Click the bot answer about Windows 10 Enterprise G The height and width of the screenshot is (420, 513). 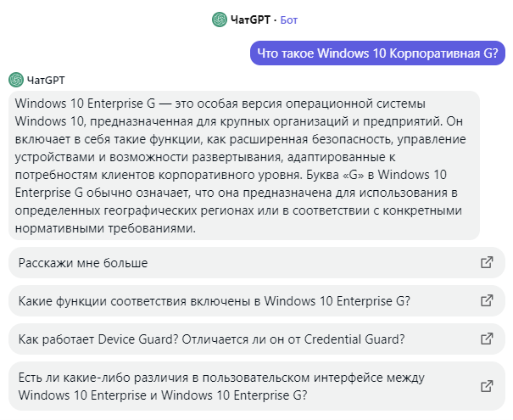244,165
